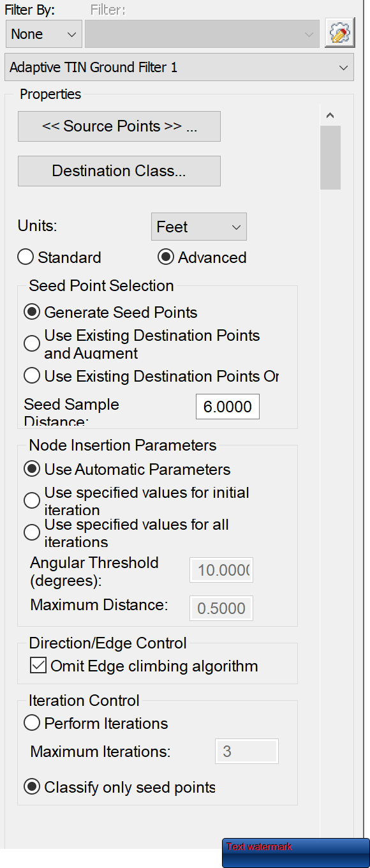Enable Omit Edge climbing algorithm

point(38,665)
